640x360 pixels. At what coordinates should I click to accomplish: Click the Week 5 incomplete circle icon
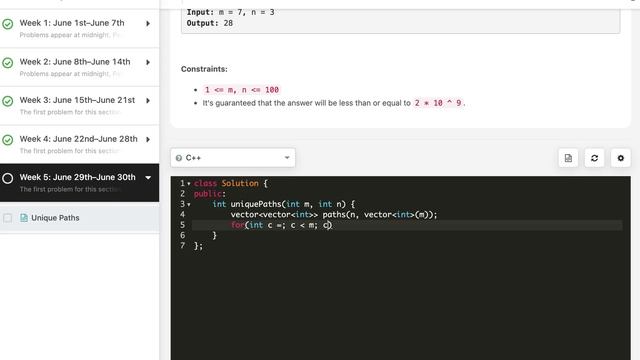(8, 178)
